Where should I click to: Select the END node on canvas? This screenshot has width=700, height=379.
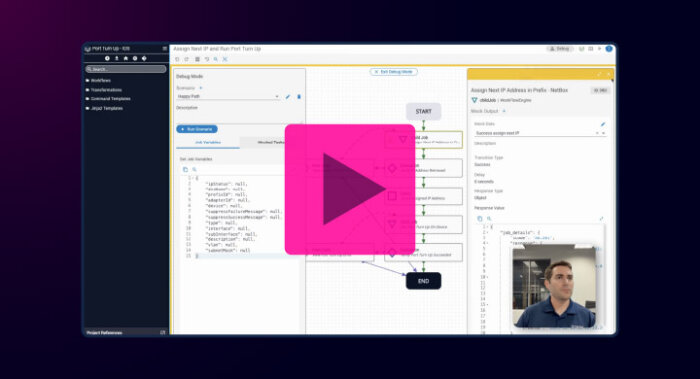[x=424, y=281]
